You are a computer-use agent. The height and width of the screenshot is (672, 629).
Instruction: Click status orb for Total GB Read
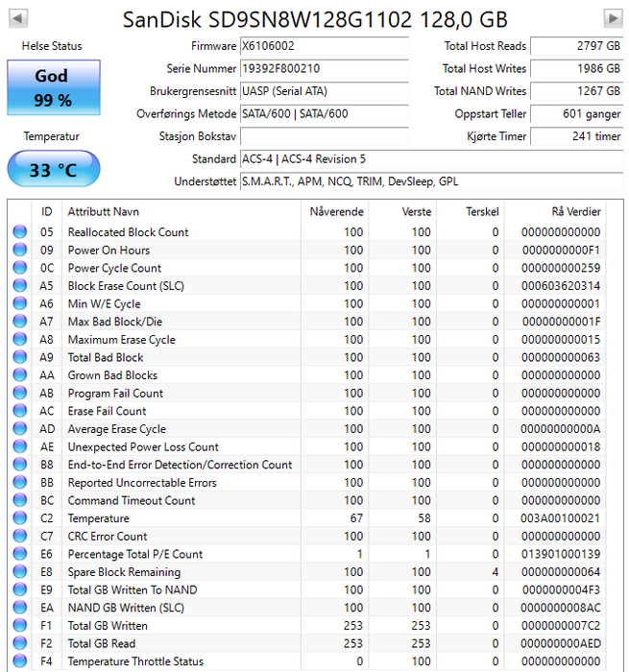point(20,643)
